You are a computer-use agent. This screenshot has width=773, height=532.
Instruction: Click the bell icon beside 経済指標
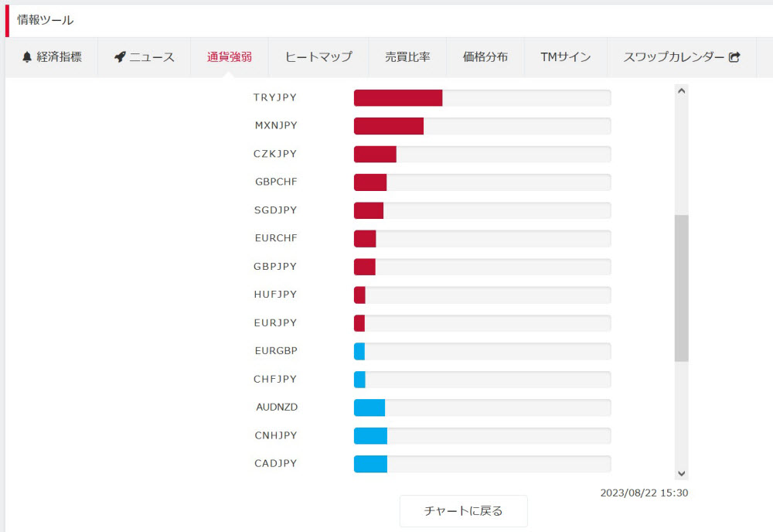pyautogui.click(x=27, y=57)
